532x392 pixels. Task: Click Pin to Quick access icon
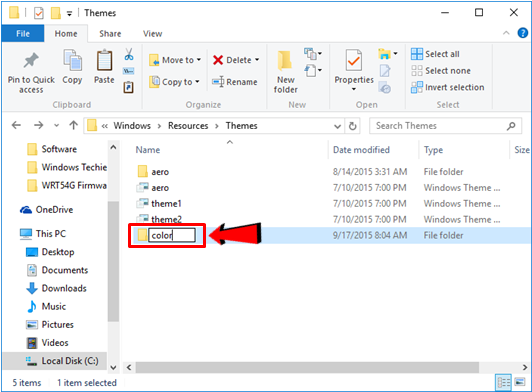[x=31, y=60]
